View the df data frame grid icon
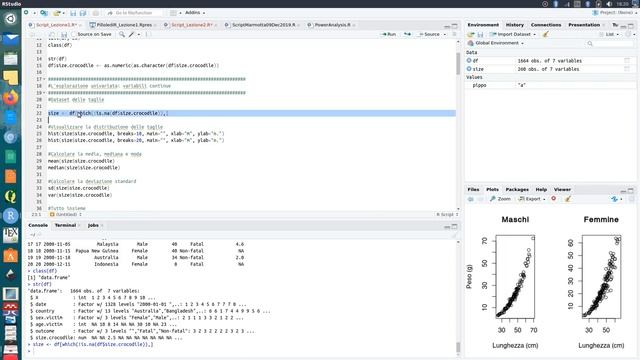Image resolution: width=640 pixels, height=360 pixels. [627, 60]
